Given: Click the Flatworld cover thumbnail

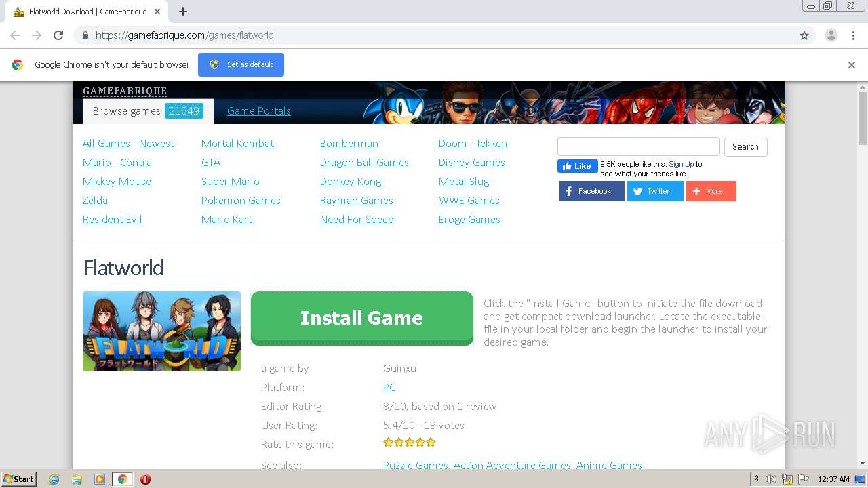Looking at the screenshot, I should pos(161,331).
